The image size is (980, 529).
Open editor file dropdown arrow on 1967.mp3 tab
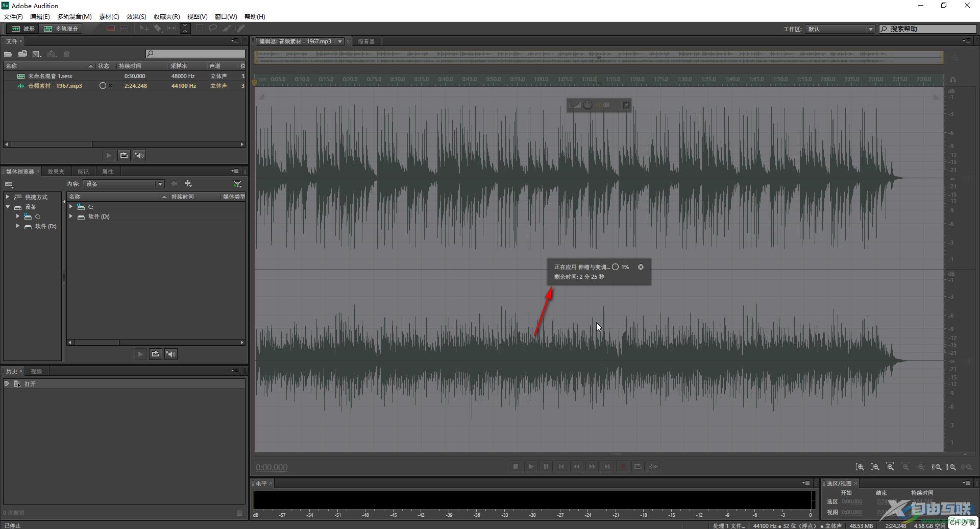tap(339, 41)
